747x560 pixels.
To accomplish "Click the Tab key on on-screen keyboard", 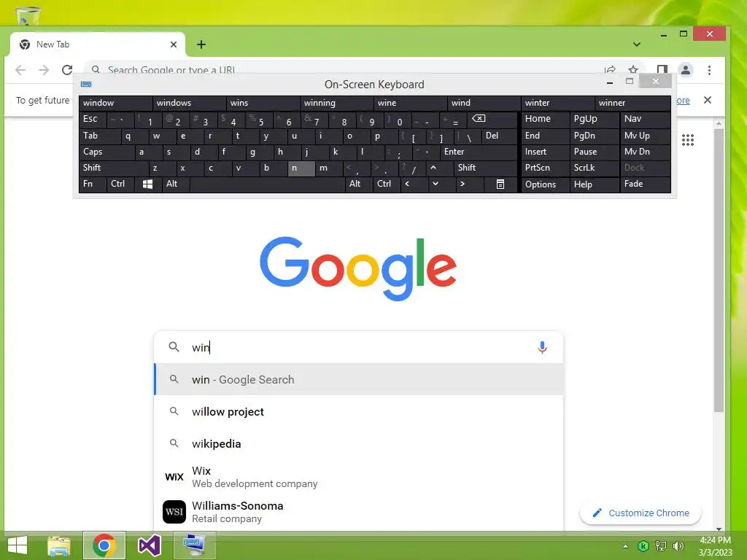I will pyautogui.click(x=99, y=136).
